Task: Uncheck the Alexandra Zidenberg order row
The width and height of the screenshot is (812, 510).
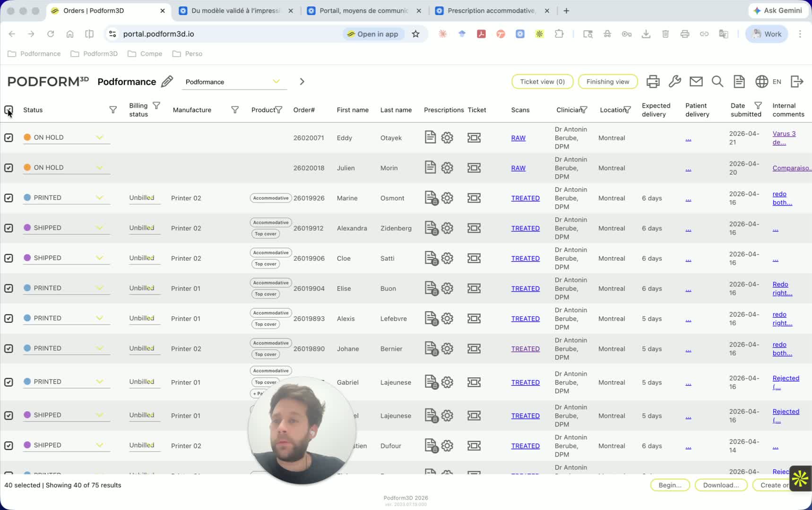Action: 9,228
